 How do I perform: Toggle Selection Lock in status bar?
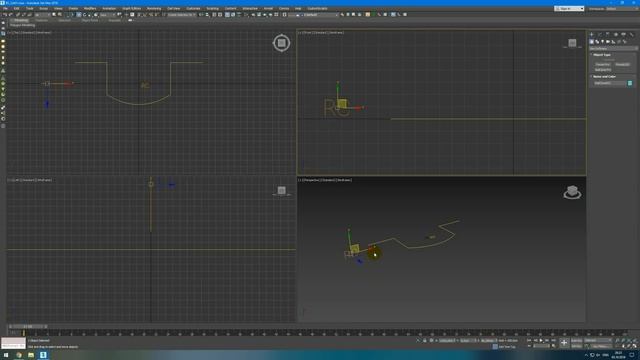tap(424, 340)
